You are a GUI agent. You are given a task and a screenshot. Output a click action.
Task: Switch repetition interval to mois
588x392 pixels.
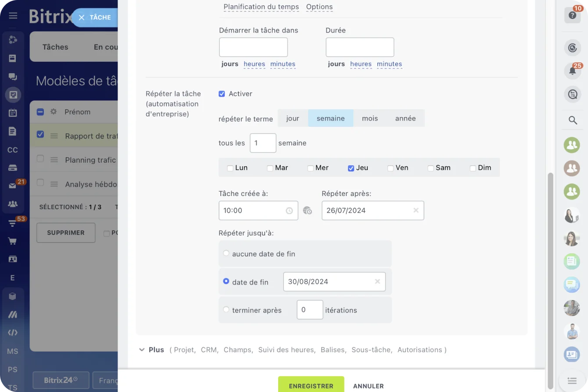[x=369, y=118]
